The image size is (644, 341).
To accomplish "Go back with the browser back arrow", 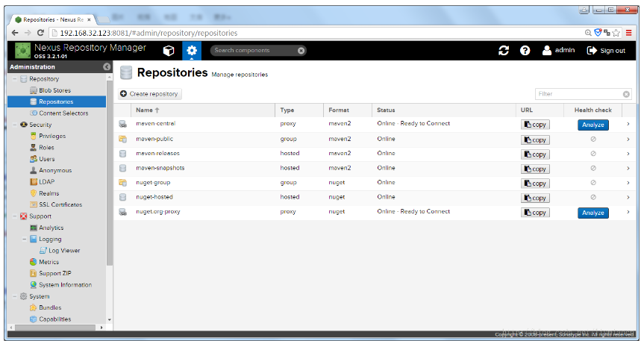I will (15, 33).
